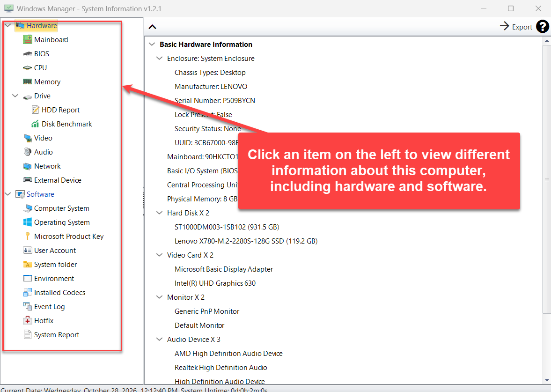Screen dimensions: 551x392
Task: Click the splitter handle between panels
Action: tap(144, 201)
